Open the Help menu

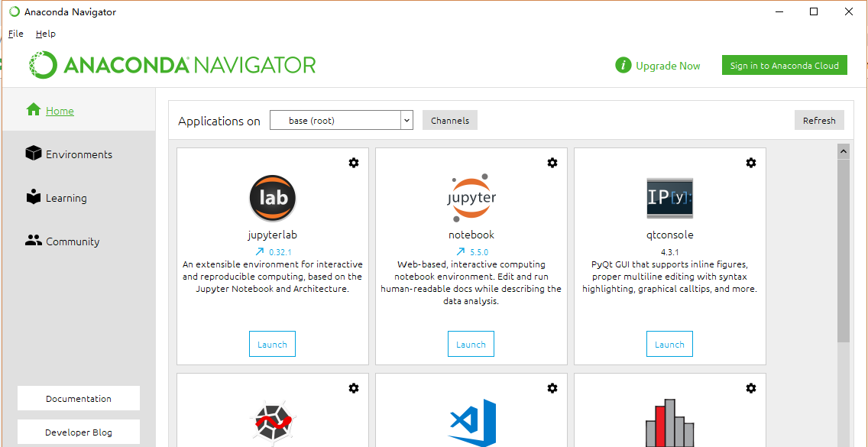pyautogui.click(x=45, y=33)
